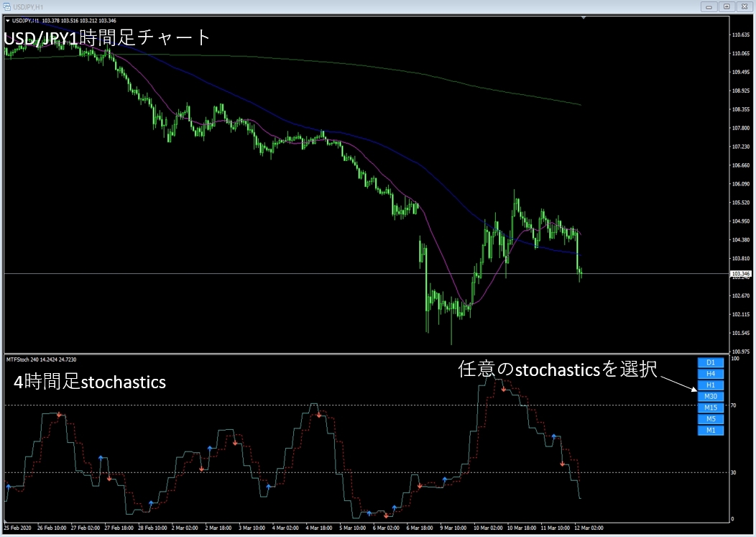Click the MTFStoch 240 indicator label

coord(41,359)
